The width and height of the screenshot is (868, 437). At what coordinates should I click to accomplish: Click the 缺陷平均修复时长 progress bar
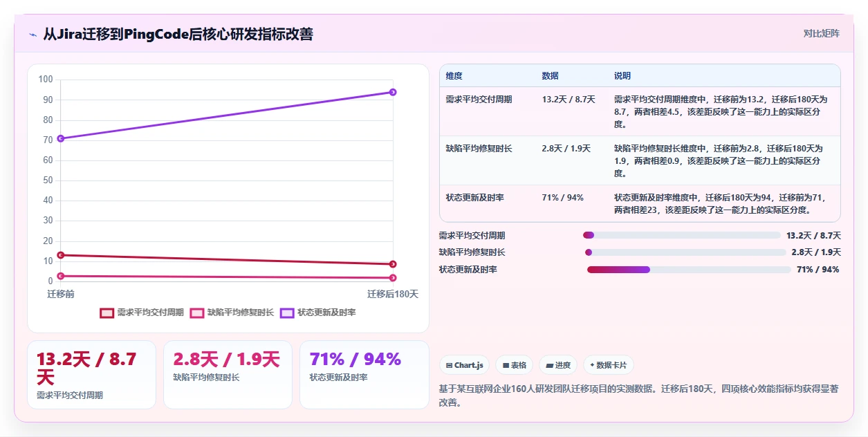pos(685,252)
